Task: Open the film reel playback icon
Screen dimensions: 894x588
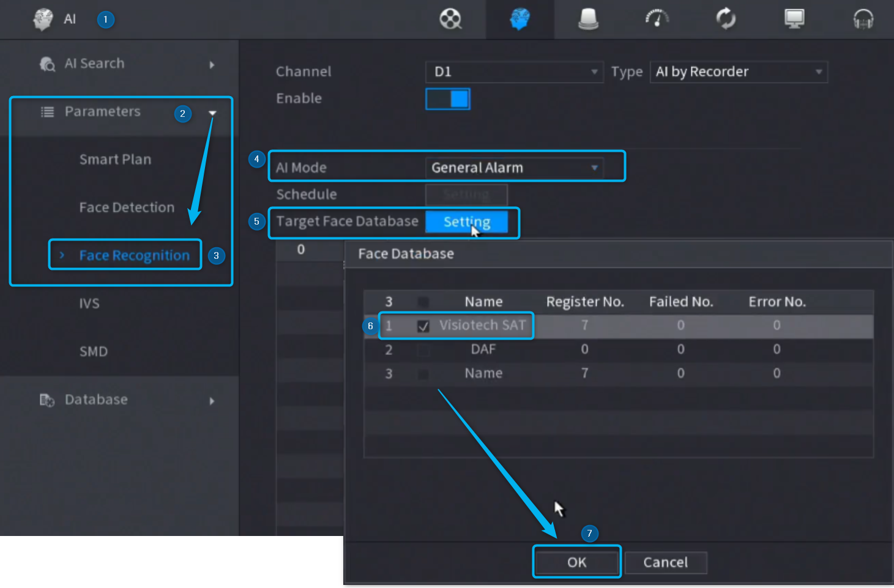Action: [451, 19]
